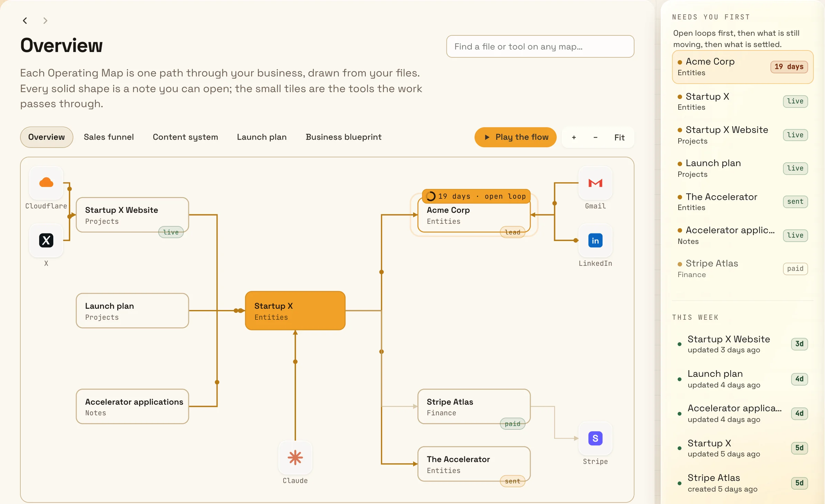Click the 5d badge beside Stripe Atlas

799,483
